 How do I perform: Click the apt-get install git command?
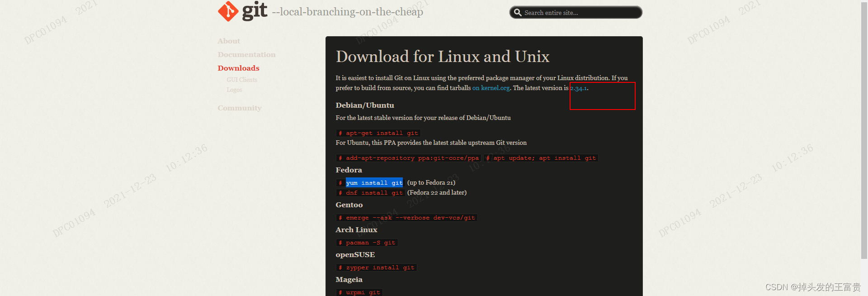click(378, 133)
